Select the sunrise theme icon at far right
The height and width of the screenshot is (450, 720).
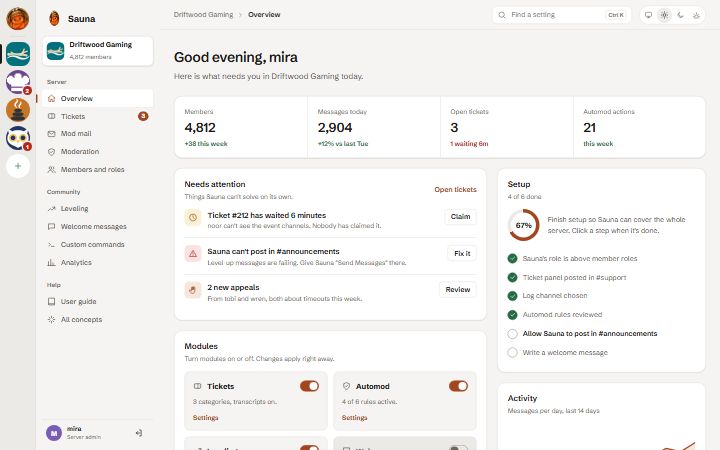tap(697, 15)
